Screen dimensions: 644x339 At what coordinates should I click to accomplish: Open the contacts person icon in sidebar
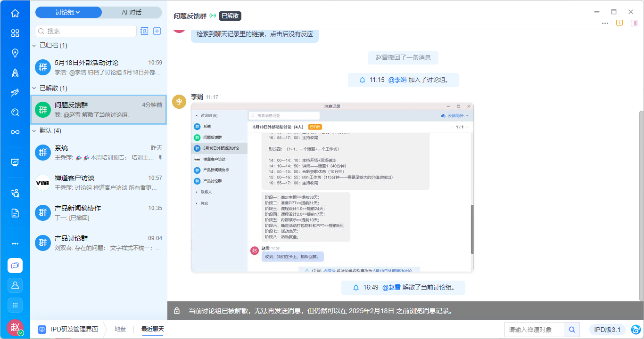pyautogui.click(x=15, y=285)
